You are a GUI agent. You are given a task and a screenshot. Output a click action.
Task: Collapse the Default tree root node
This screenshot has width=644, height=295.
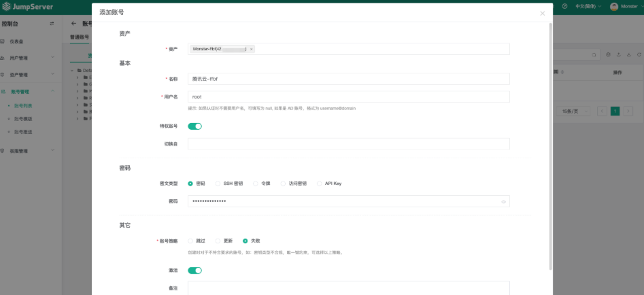(72, 70)
